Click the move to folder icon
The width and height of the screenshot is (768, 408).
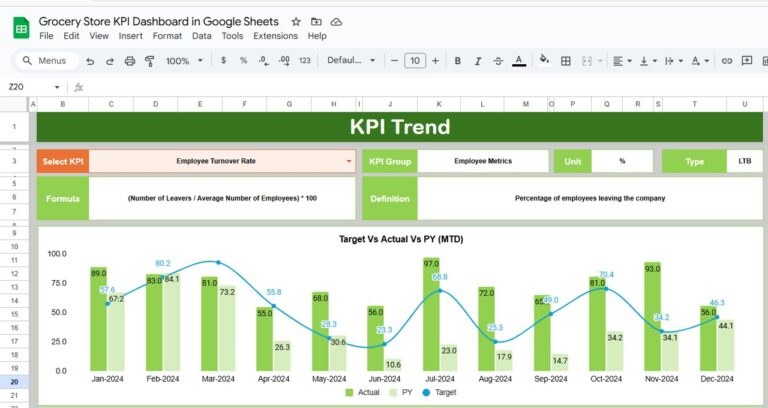(x=316, y=22)
